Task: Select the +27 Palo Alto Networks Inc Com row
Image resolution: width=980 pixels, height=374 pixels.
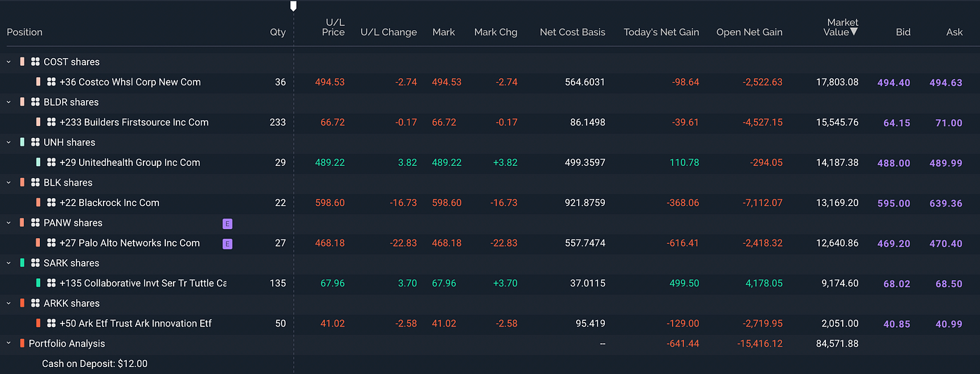Action: (490, 243)
